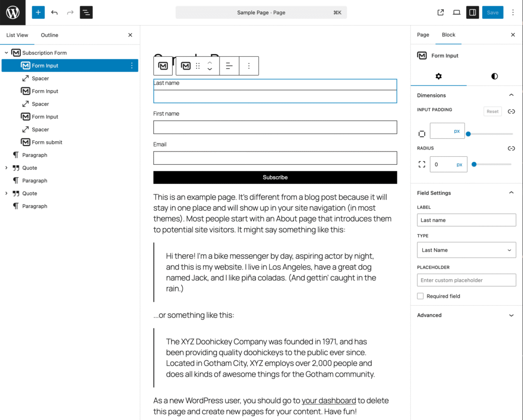This screenshot has height=420, width=523.
Task: Click the Redo icon in the top toolbar
Action: point(70,12)
